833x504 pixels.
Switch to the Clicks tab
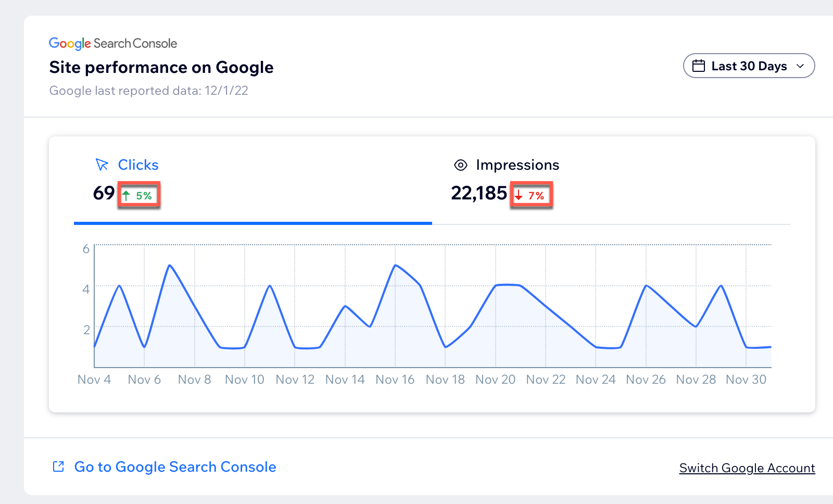coord(138,165)
